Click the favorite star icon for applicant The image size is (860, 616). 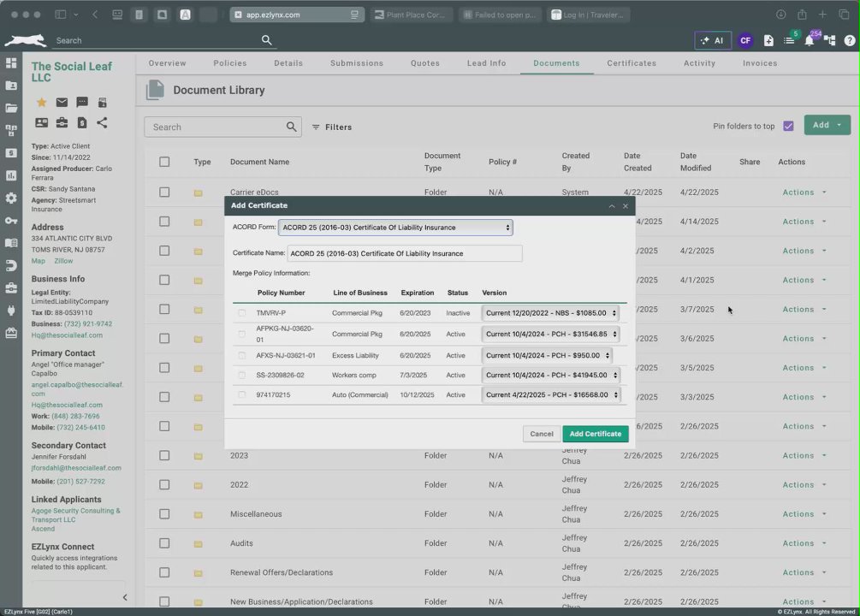[42, 103]
